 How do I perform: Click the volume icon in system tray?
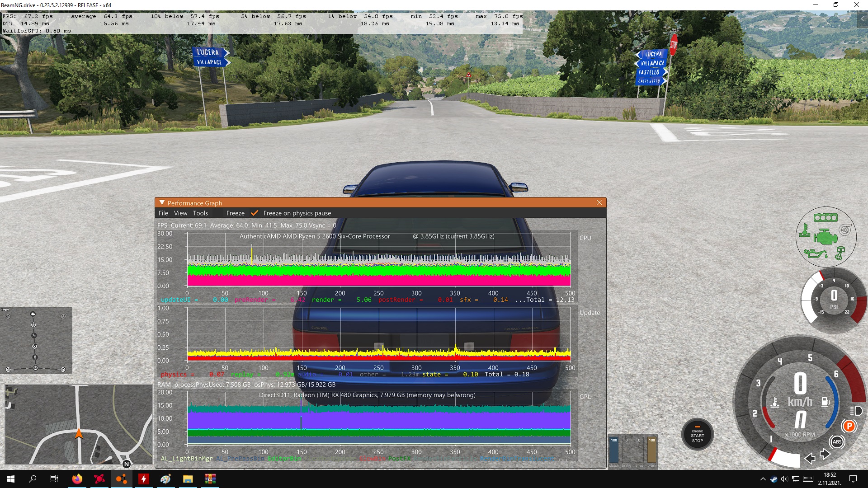coord(784,479)
